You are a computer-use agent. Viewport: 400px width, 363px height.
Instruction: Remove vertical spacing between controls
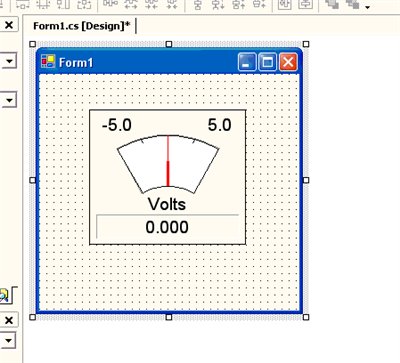[259, 5]
